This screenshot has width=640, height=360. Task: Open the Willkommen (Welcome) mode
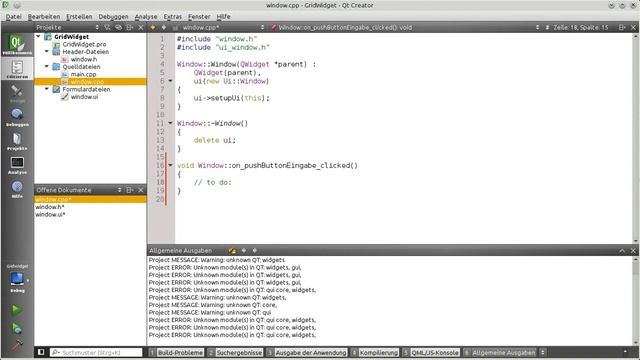click(17, 44)
